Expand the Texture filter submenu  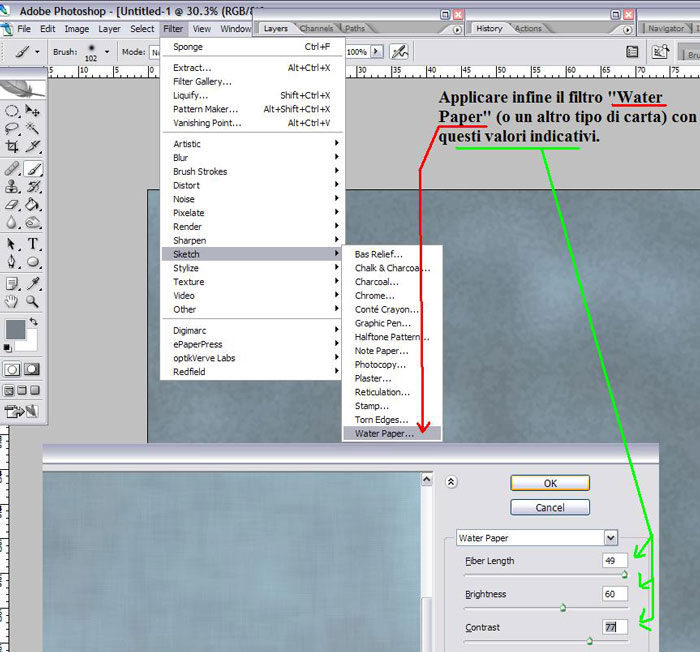click(253, 282)
